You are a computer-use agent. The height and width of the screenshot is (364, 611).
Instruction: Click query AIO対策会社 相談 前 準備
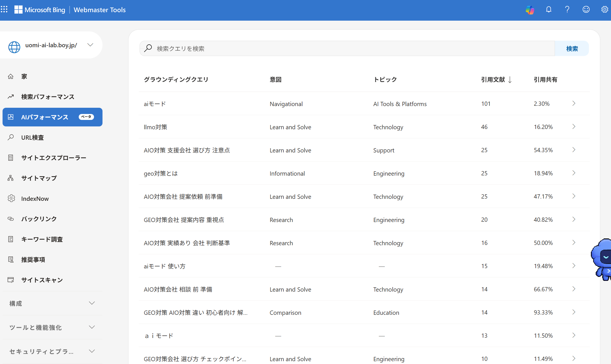click(178, 289)
